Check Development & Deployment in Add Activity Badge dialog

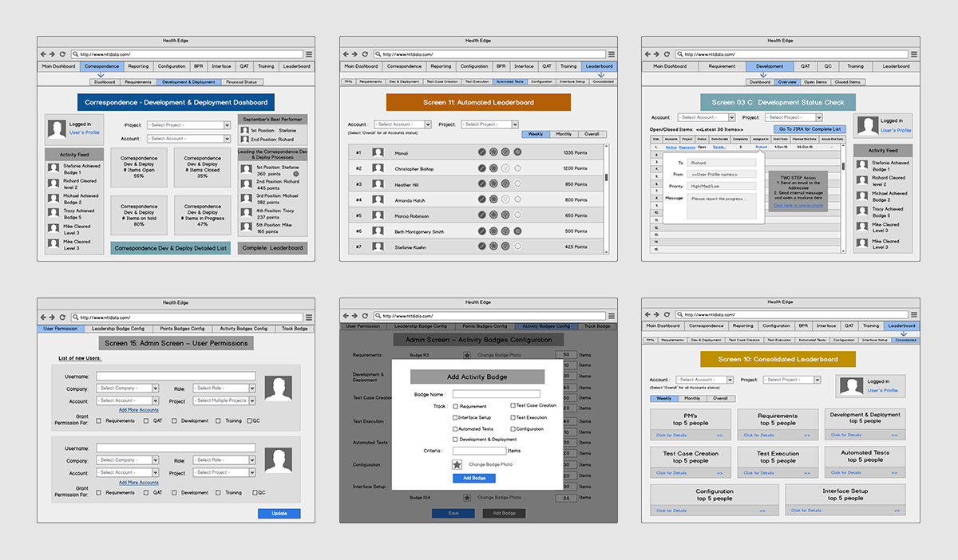point(455,440)
